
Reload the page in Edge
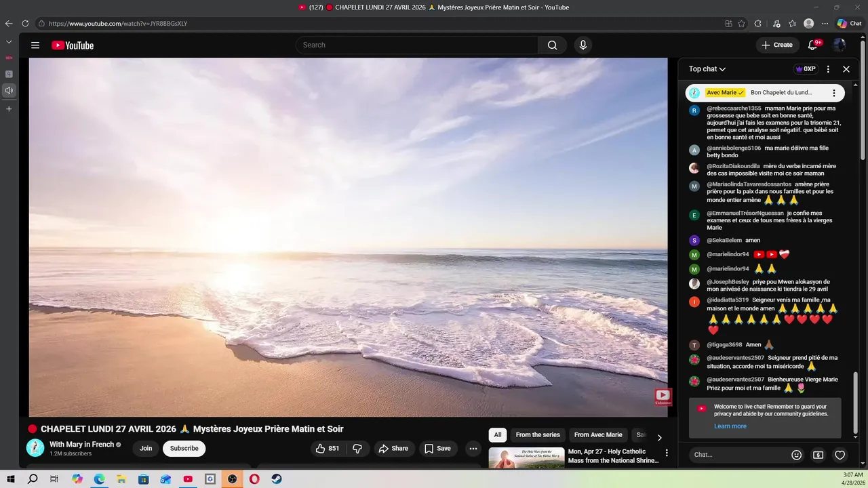(25, 23)
